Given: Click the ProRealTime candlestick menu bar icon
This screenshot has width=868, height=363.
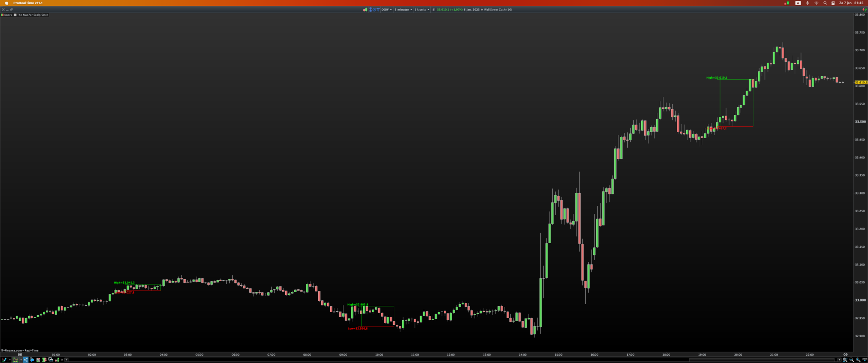Looking at the screenshot, I should point(787,3).
